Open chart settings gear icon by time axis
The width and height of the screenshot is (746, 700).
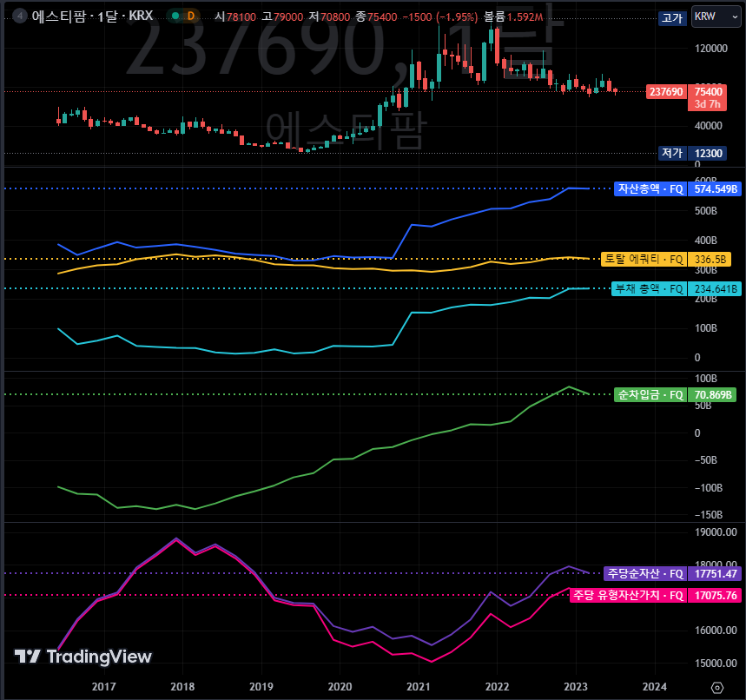click(x=717, y=688)
